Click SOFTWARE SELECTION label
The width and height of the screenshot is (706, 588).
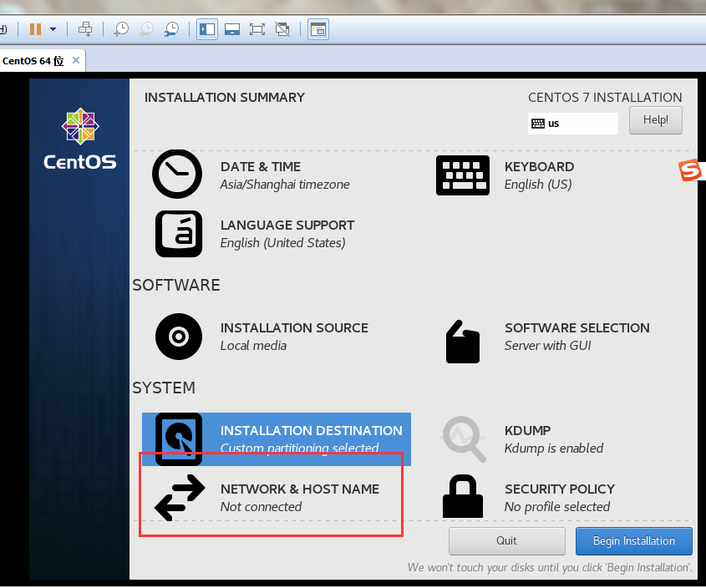point(576,327)
